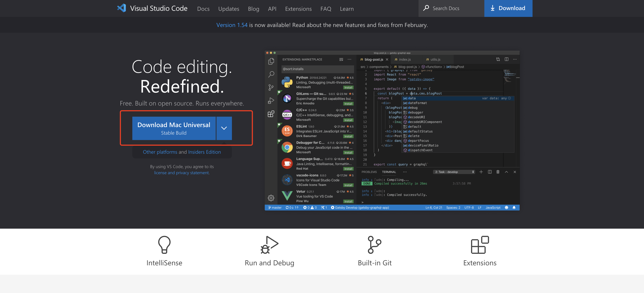The width and height of the screenshot is (644, 293).
Task: Click the Run and Debug bug-play icon
Action: click(x=269, y=245)
